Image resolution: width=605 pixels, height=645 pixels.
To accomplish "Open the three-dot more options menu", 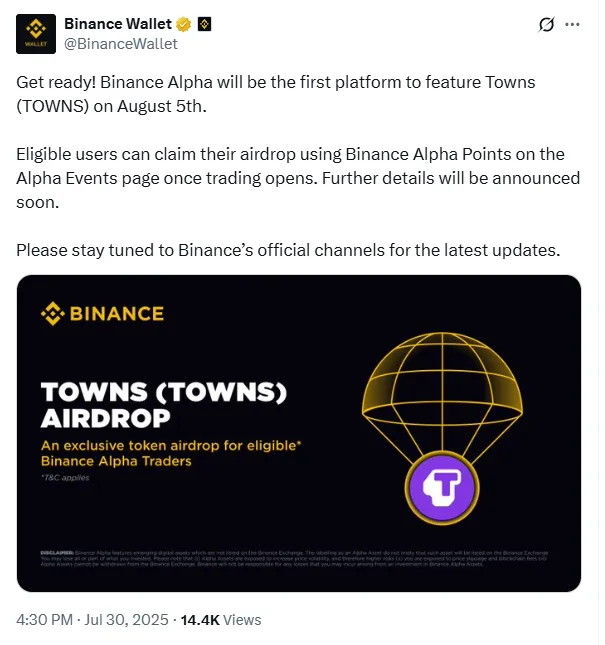I will coord(573,25).
